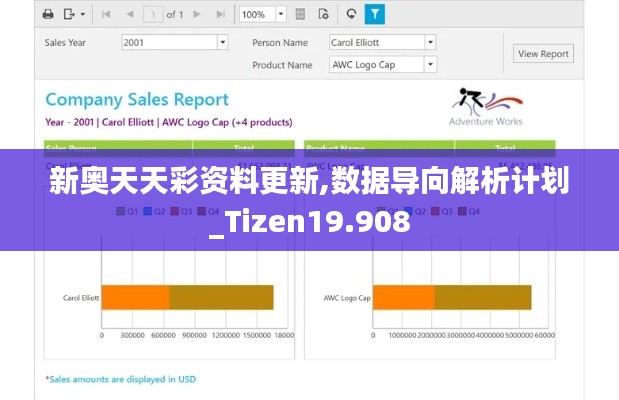Expand the Person Name dropdown arrow
Image resolution: width=619 pixels, height=400 pixels.
point(430,42)
